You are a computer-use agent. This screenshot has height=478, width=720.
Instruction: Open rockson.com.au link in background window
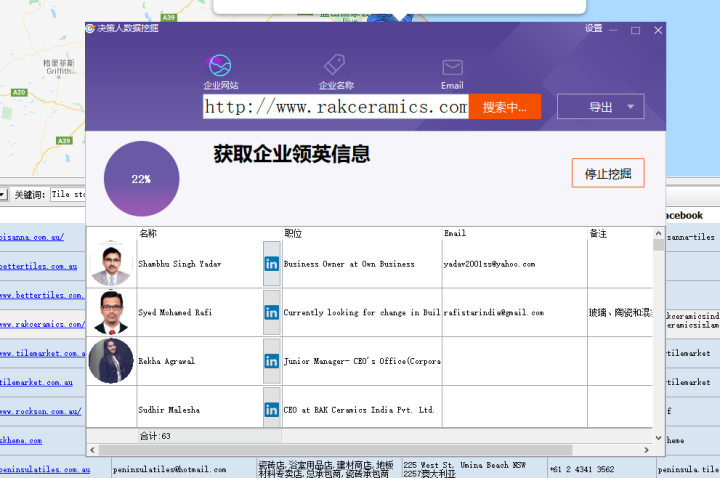40,411
